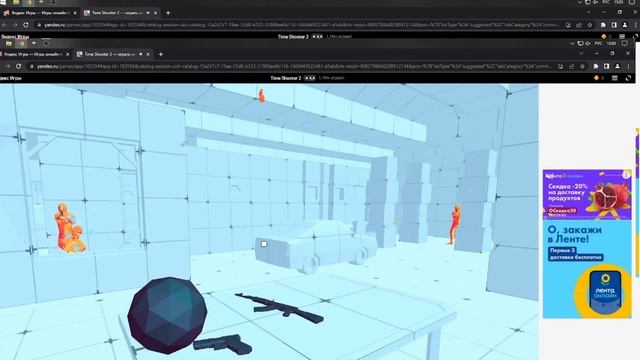Open the volume icon on the lower taskbar tray
Screen dimensions: 640x360
(x=588, y=43)
